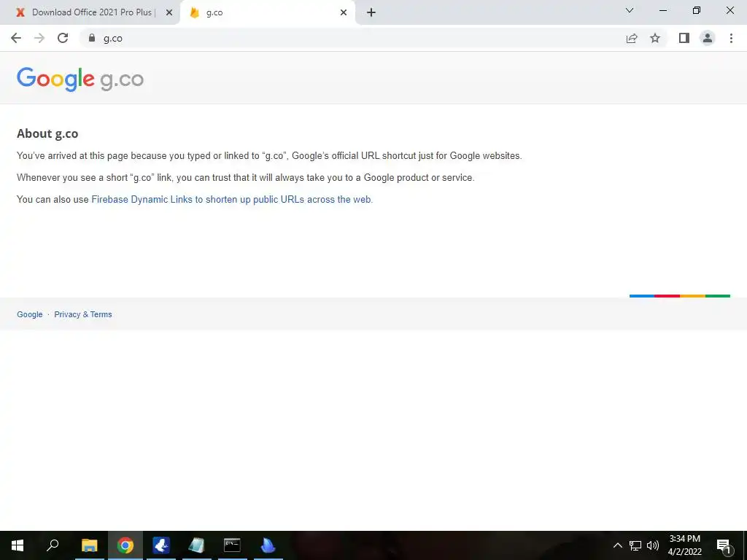Open the Chrome profile avatar menu

708,38
